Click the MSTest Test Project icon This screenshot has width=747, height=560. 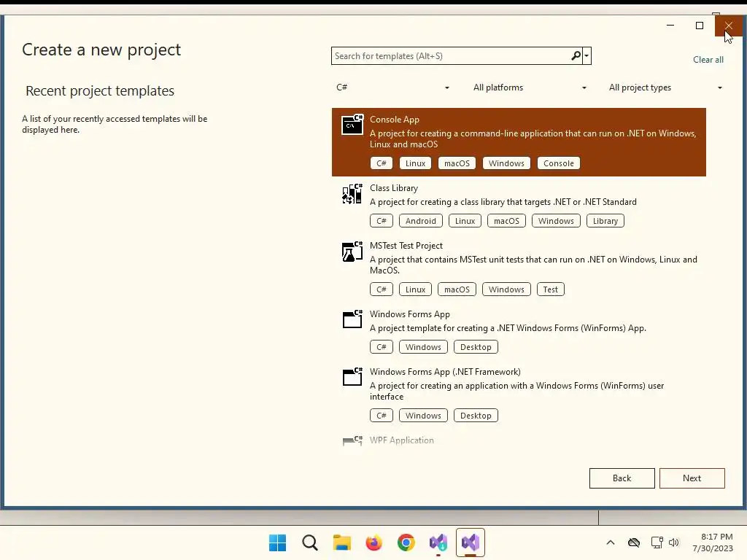(352, 252)
